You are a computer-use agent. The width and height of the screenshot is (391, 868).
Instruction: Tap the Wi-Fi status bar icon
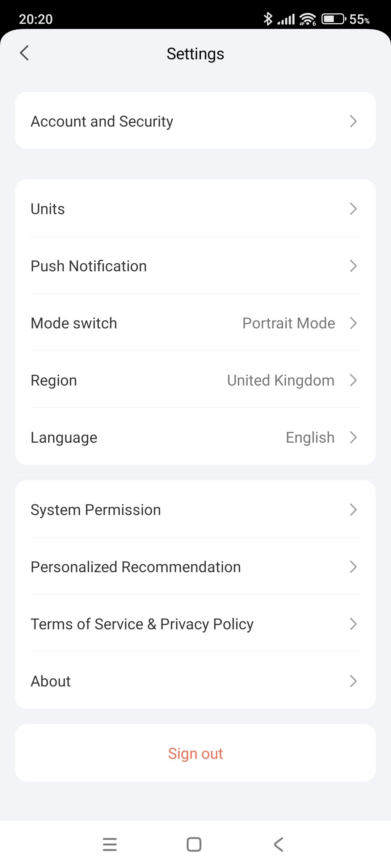click(308, 19)
